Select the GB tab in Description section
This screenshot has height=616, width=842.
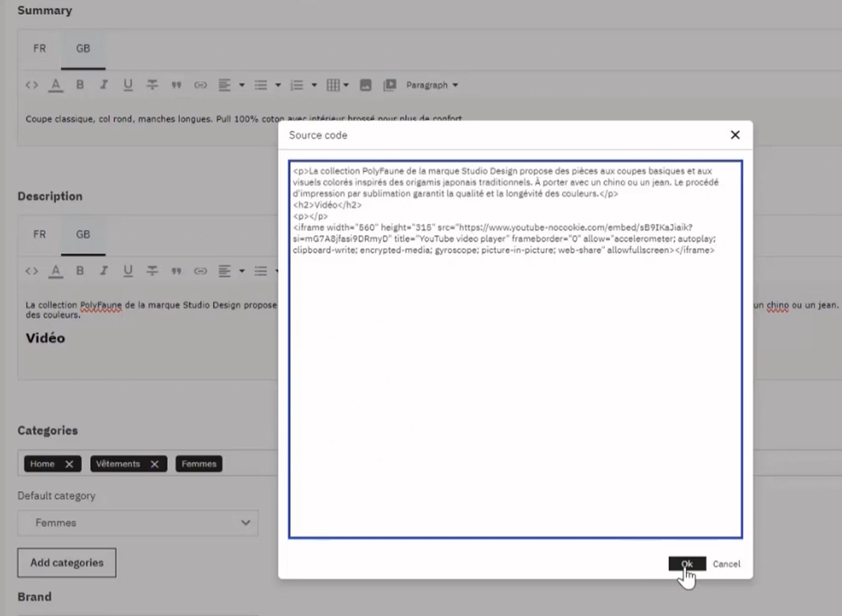click(x=83, y=234)
